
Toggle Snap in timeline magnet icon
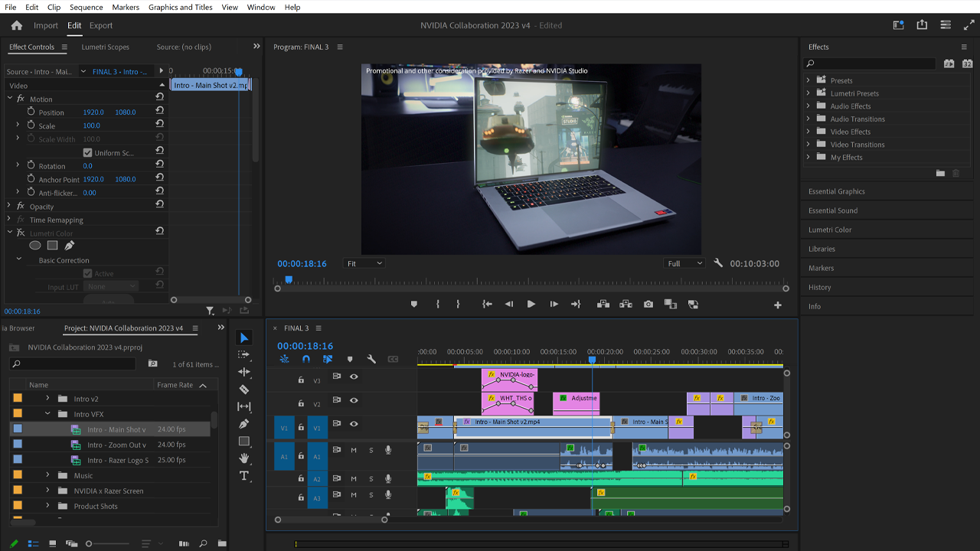pos(306,359)
